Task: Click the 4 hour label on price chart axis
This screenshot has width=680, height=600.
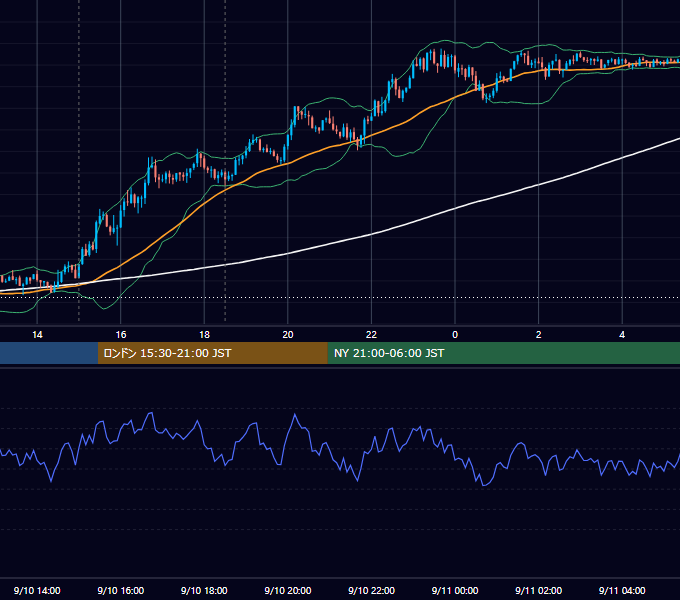Action: click(x=622, y=335)
